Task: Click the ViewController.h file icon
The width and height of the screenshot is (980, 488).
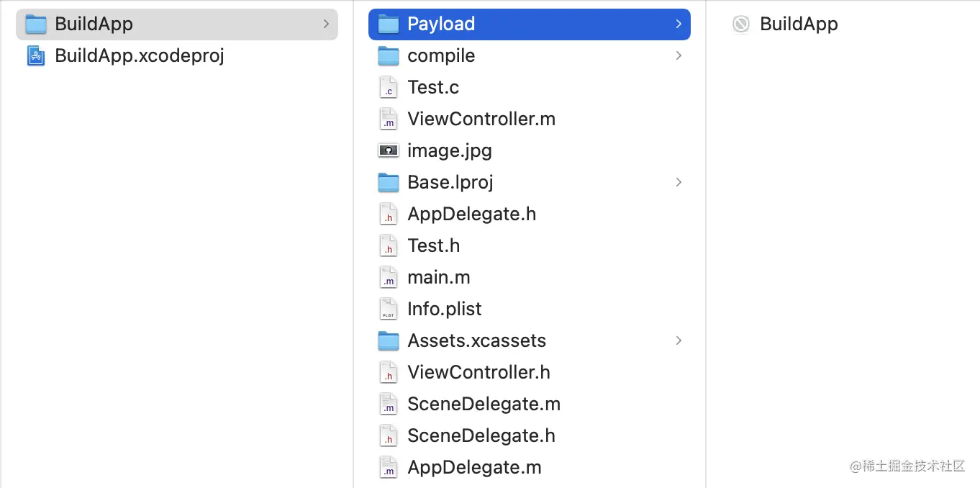Action: pos(389,372)
